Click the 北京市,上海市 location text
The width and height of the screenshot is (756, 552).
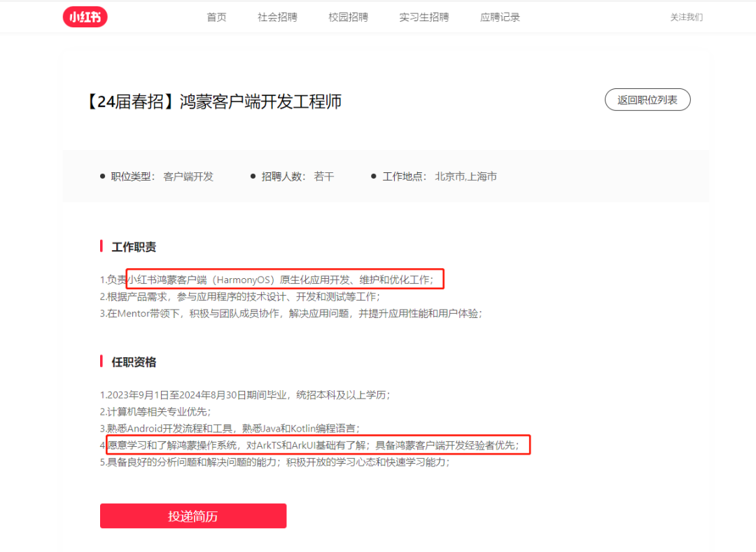(465, 177)
